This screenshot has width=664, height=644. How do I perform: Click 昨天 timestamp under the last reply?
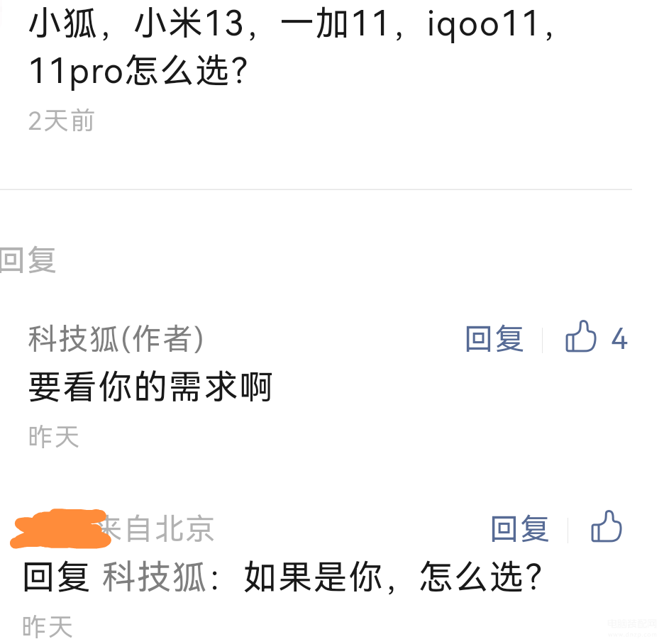pos(48,627)
